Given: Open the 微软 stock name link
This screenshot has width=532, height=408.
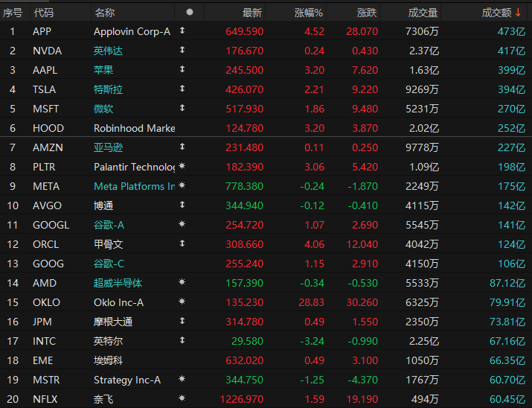Looking at the screenshot, I should [x=103, y=109].
